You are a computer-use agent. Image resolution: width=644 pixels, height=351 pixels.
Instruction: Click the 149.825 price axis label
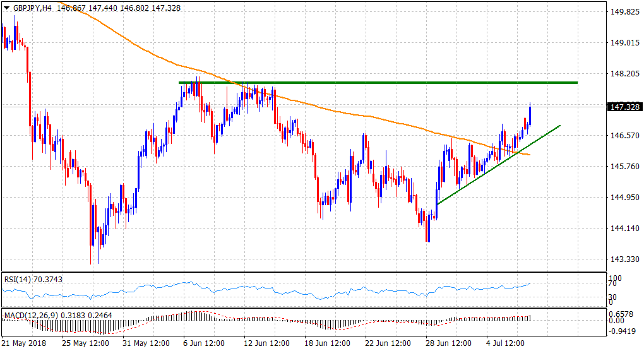pyautogui.click(x=624, y=12)
